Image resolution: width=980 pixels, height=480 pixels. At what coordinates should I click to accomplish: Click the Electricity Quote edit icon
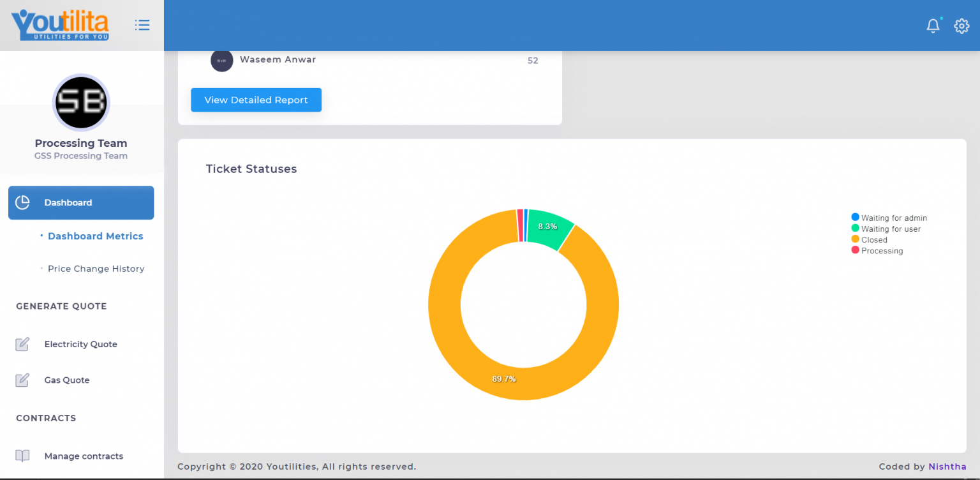(x=22, y=344)
